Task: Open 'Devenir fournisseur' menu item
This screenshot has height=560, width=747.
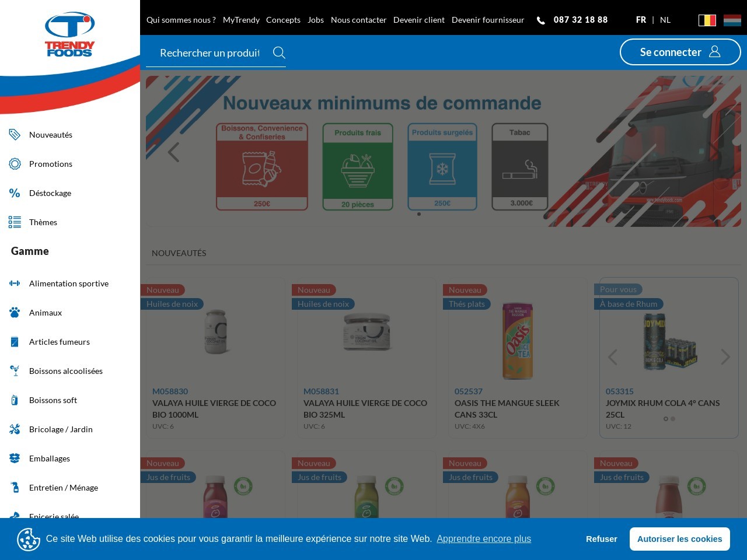Action: (x=488, y=20)
